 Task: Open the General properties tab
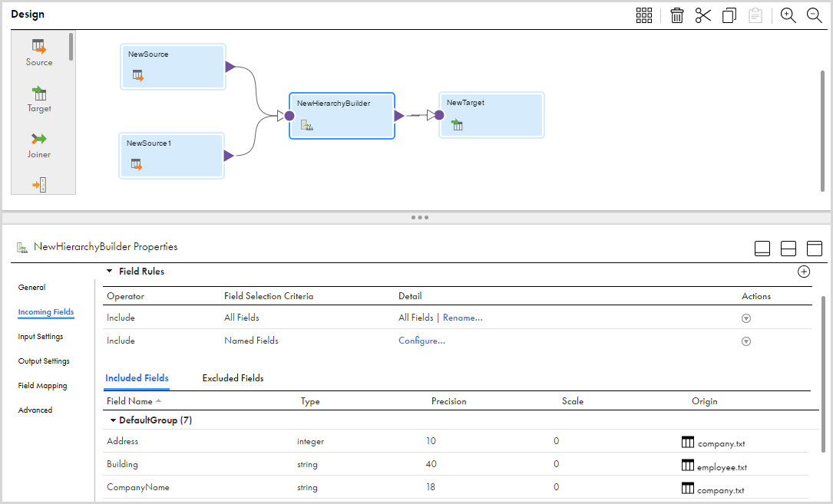(x=32, y=288)
